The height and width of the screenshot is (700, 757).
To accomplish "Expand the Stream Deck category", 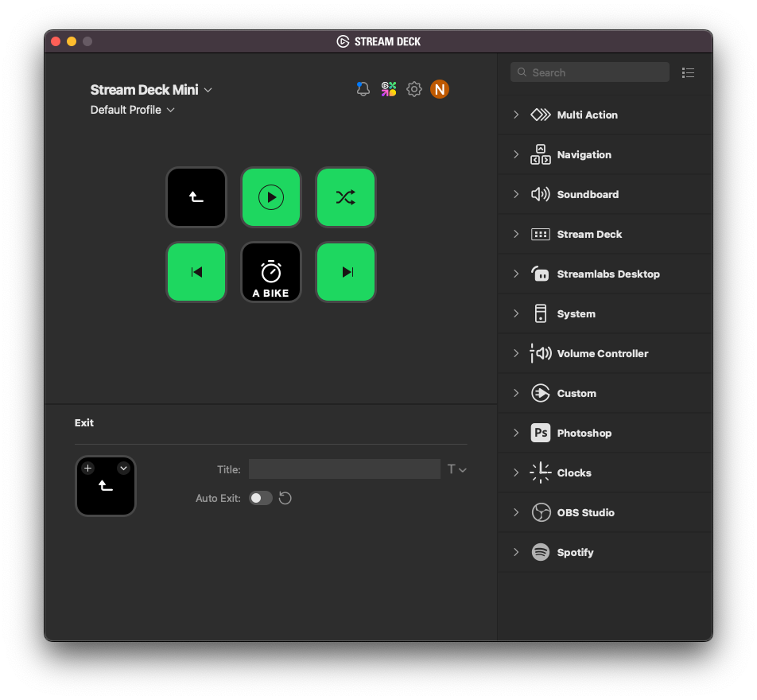I will [x=515, y=235].
